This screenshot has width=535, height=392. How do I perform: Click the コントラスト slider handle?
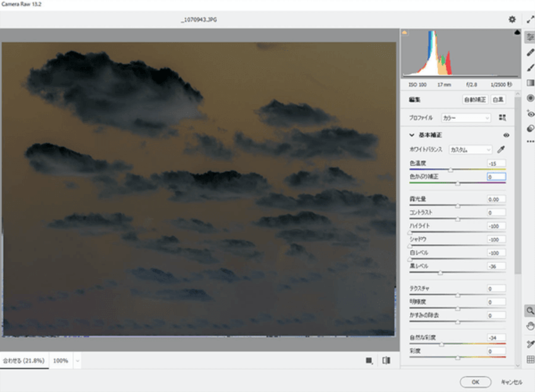pos(458,219)
